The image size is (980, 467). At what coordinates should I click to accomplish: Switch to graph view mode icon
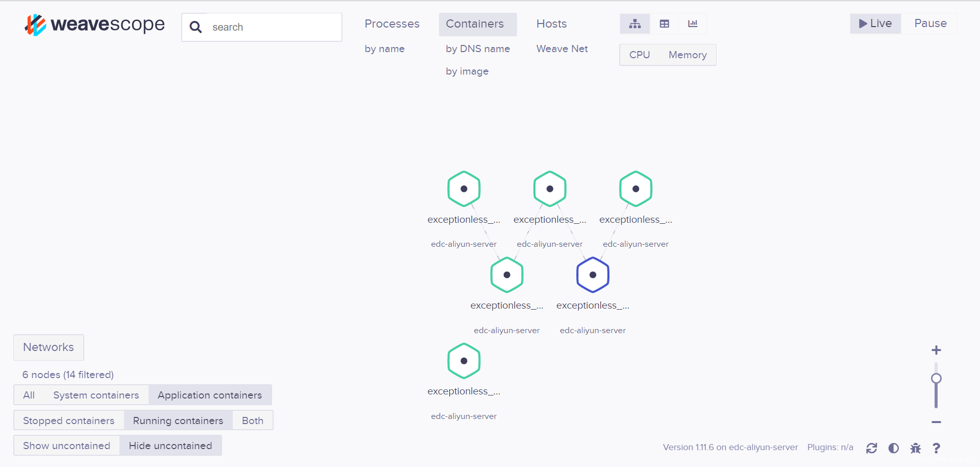634,24
